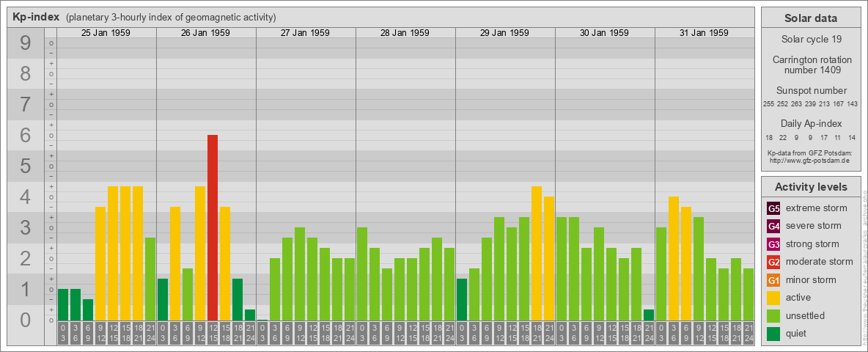Viewport: 868px width, 352px height.
Task: Click the short dark green 21-24 bar on 30 Jan 1959
Action: tap(649, 315)
